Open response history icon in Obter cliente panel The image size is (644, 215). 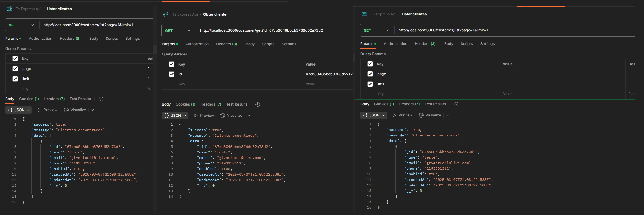pos(257,104)
